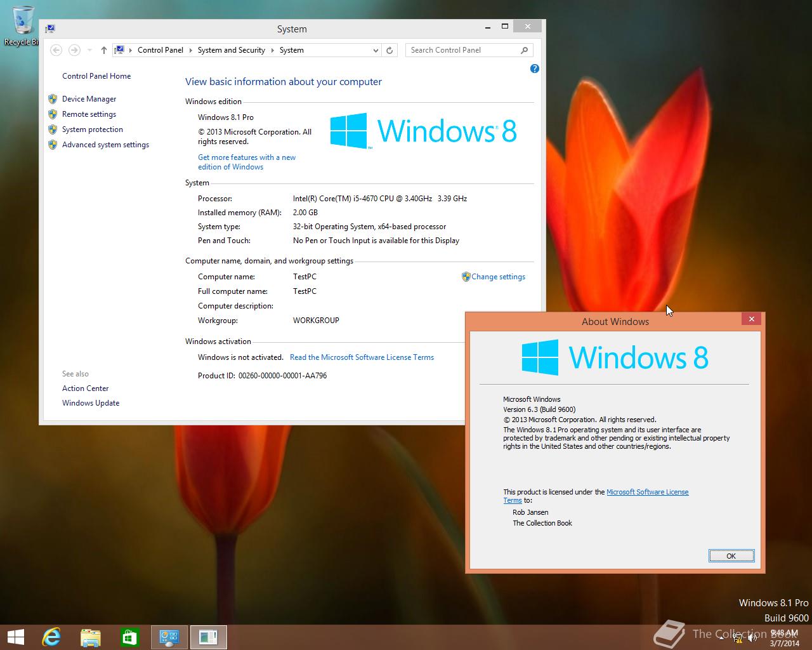Expand the chevron after Control Panel breadcrumb
The width and height of the screenshot is (812, 650).
(x=190, y=50)
